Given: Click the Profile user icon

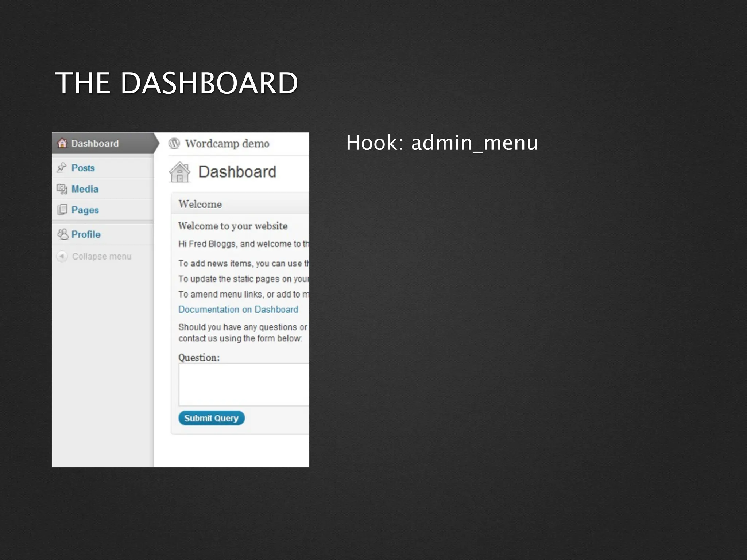Looking at the screenshot, I should 63,234.
